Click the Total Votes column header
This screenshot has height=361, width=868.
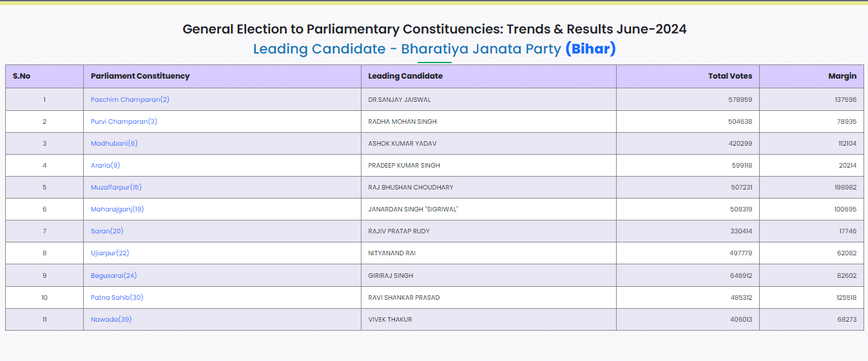pos(729,76)
